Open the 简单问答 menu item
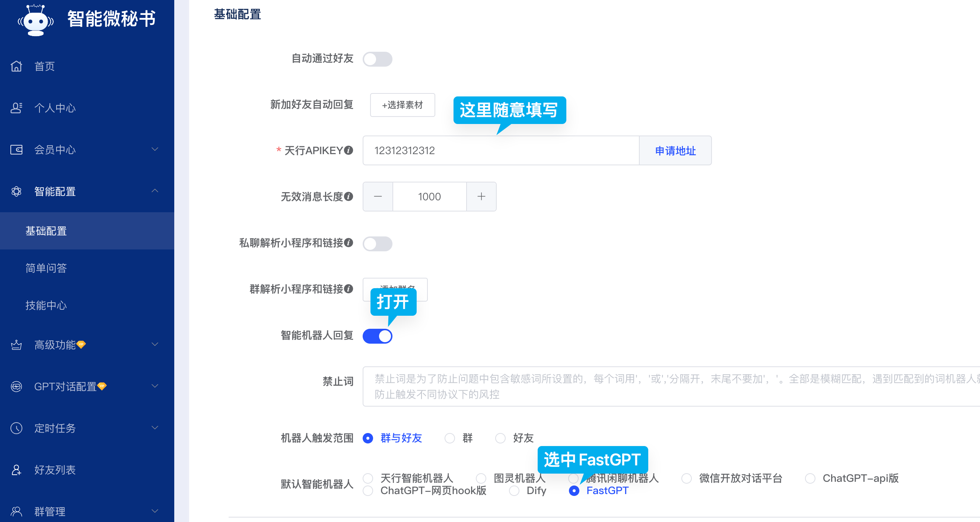 (x=46, y=268)
